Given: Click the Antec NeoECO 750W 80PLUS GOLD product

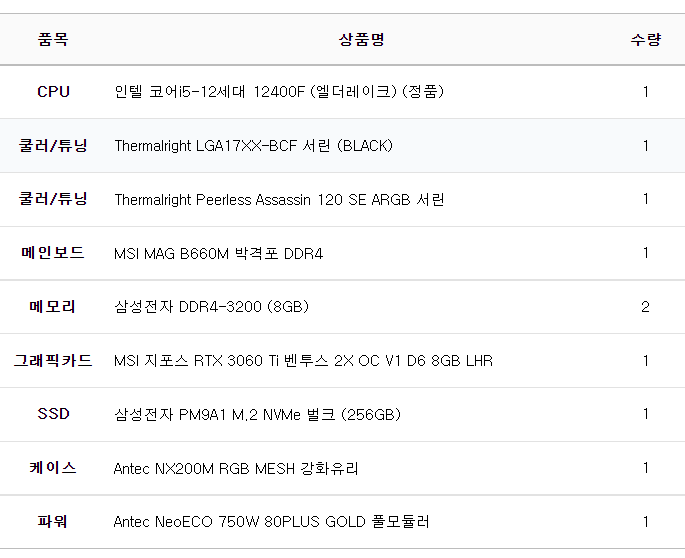Looking at the screenshot, I should (271, 522).
